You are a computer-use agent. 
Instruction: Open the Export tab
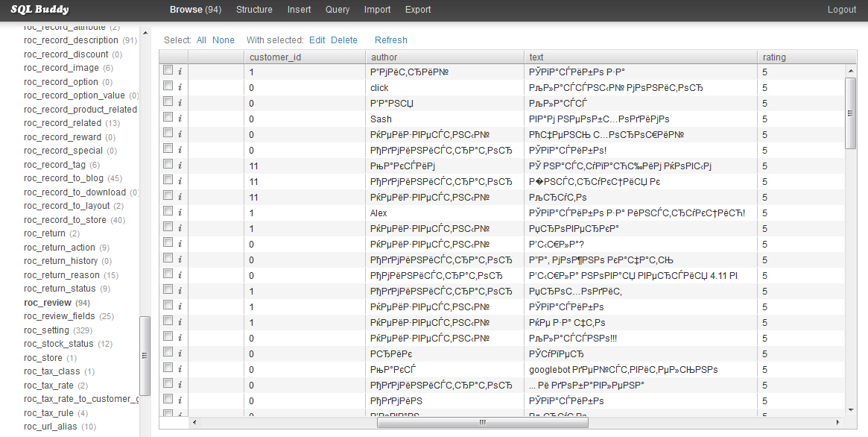pos(418,10)
